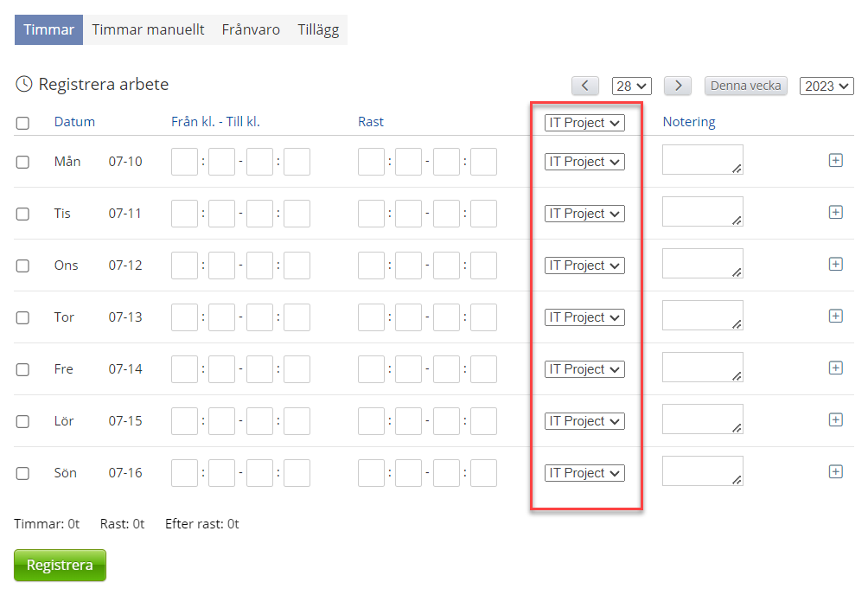
Task: Click the plus icon for Friday 07-14
Action: click(x=835, y=368)
